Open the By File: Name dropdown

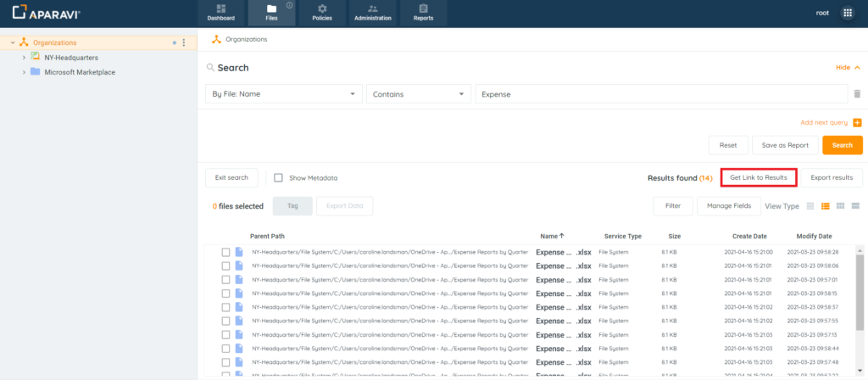pos(284,94)
